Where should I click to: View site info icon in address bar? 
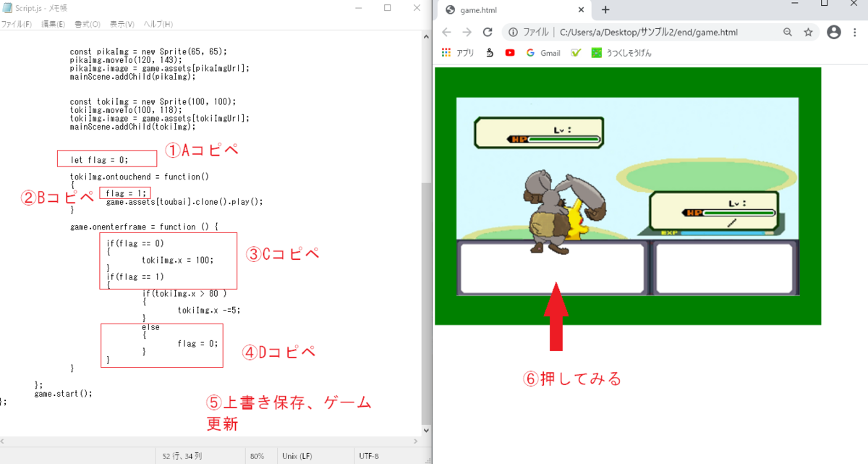pyautogui.click(x=513, y=33)
